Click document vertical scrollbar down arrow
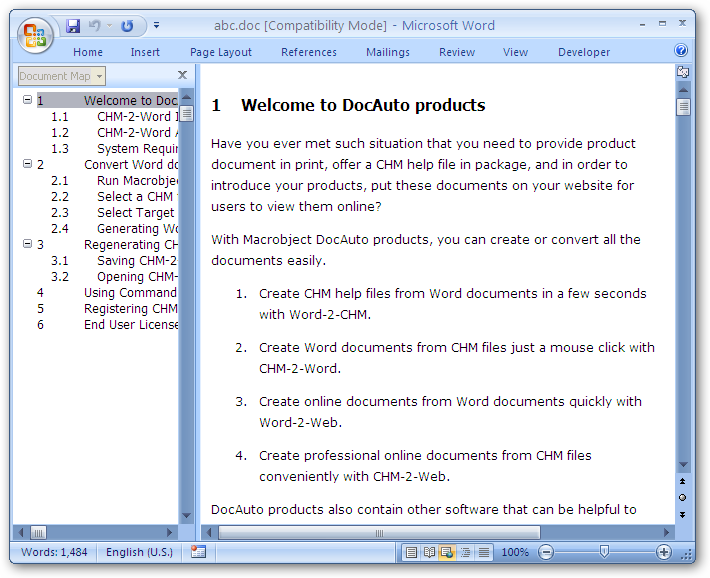The width and height of the screenshot is (710, 578). click(683, 465)
